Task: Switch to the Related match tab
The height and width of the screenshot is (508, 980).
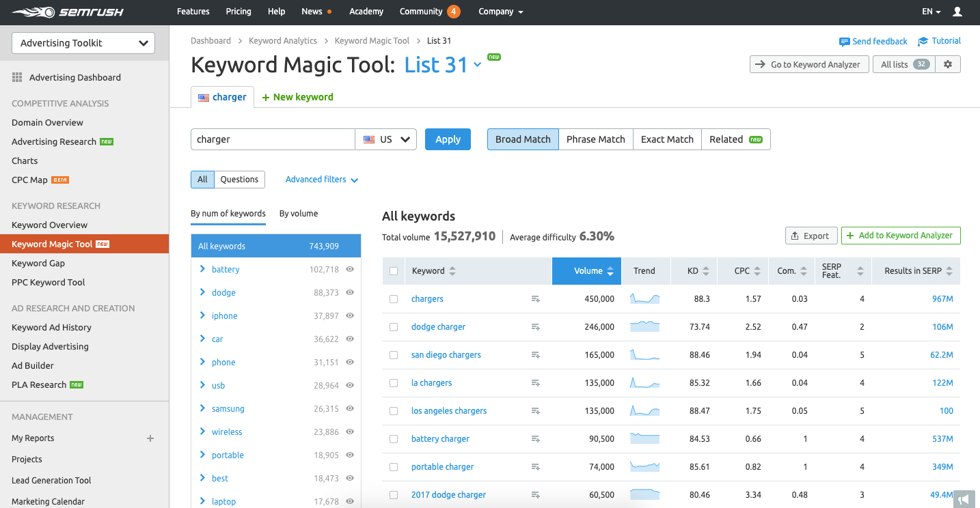Action: click(735, 139)
